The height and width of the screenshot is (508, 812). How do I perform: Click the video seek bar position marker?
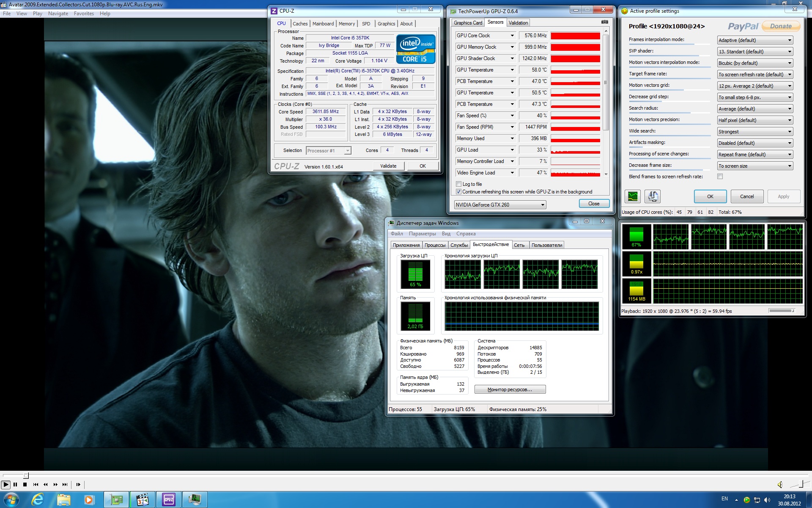coord(26,475)
